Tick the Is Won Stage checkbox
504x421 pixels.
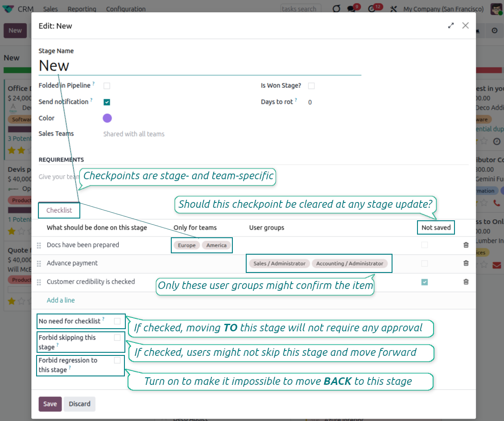(x=311, y=86)
